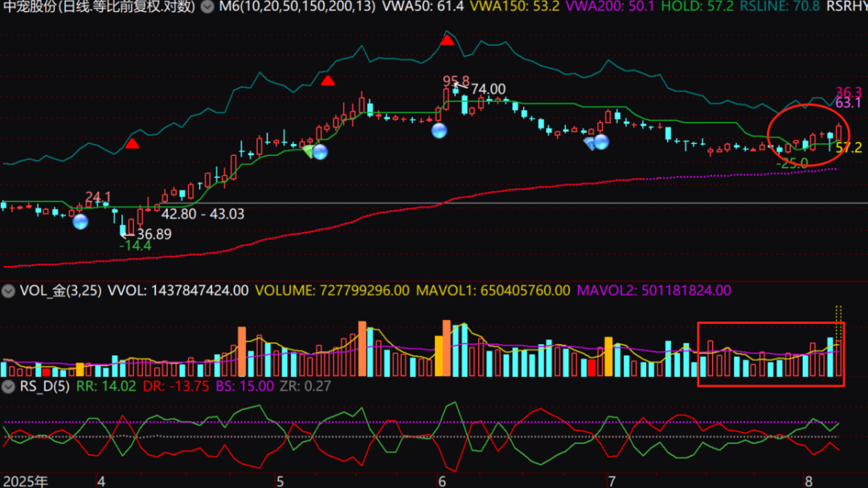
Task: Click the -25.0 percentage label
Action: (792, 163)
